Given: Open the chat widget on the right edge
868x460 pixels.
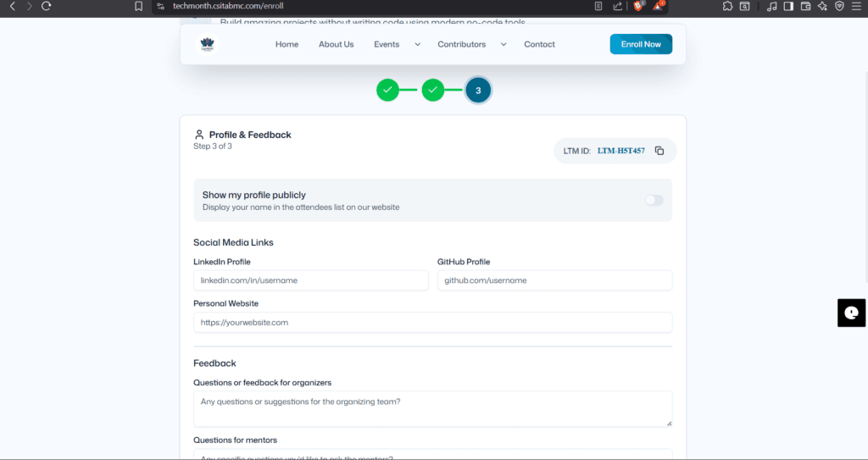Looking at the screenshot, I should click(x=852, y=313).
